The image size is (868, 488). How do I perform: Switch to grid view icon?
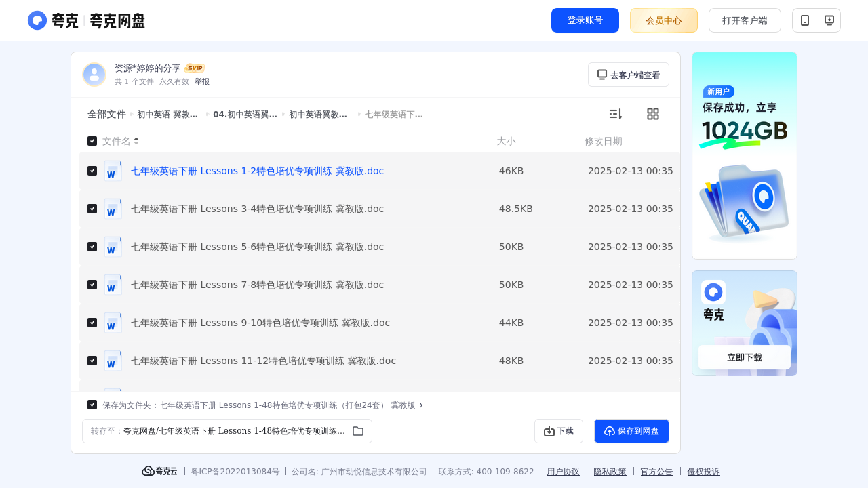pyautogui.click(x=653, y=114)
